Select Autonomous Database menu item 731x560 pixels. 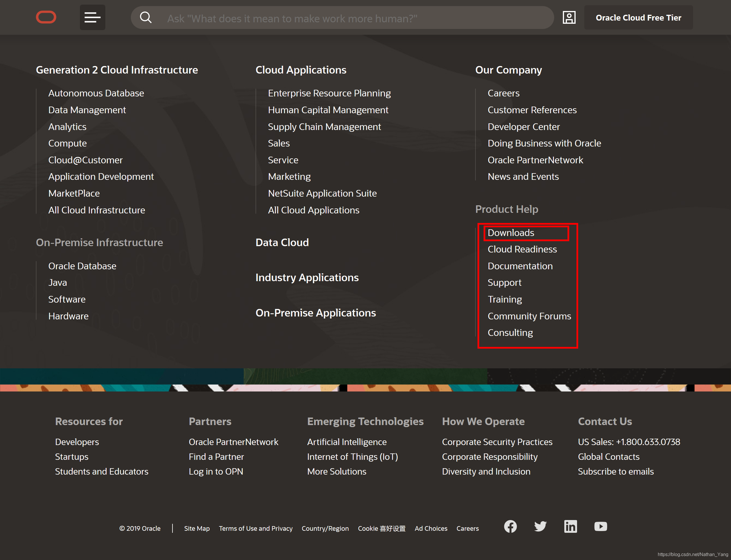[96, 93]
